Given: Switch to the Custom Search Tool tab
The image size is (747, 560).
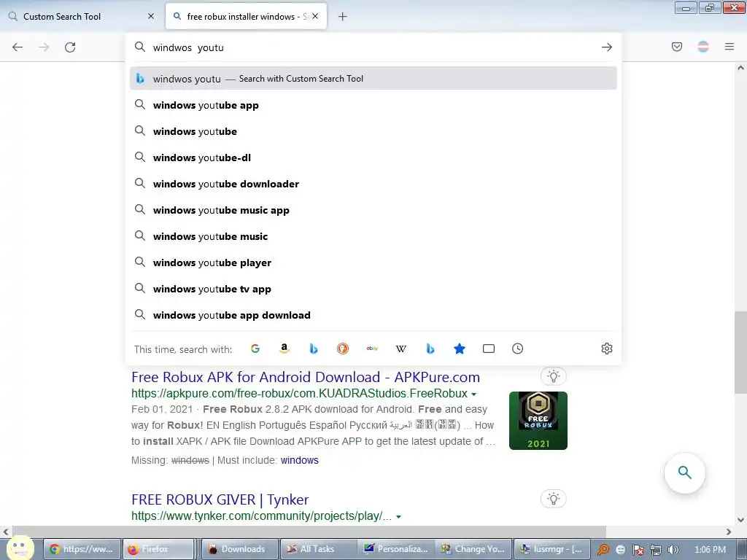Looking at the screenshot, I should [82, 16].
